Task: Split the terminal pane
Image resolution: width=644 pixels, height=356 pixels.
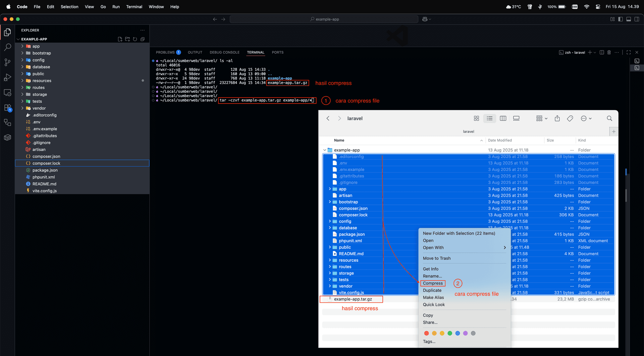Action: pyautogui.click(x=602, y=52)
